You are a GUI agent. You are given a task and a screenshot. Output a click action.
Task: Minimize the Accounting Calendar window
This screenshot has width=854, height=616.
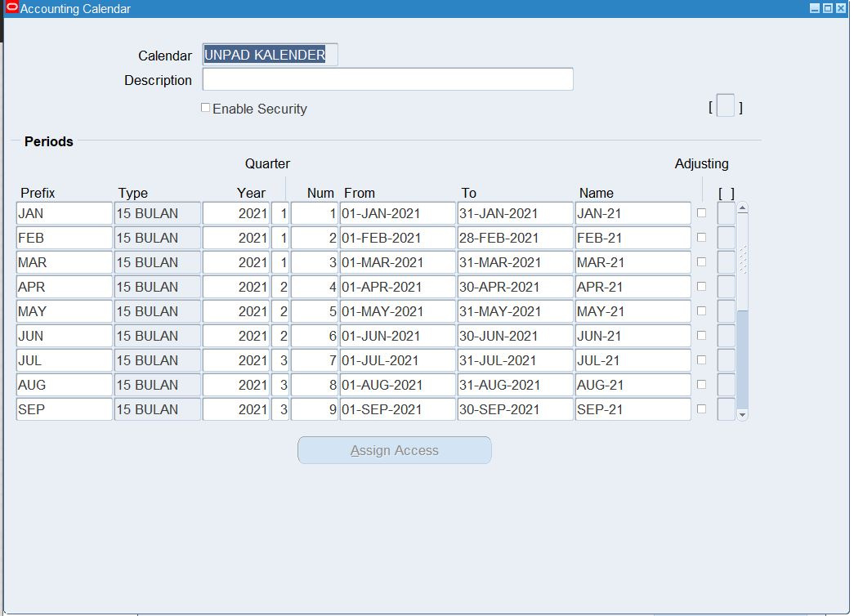click(x=815, y=8)
